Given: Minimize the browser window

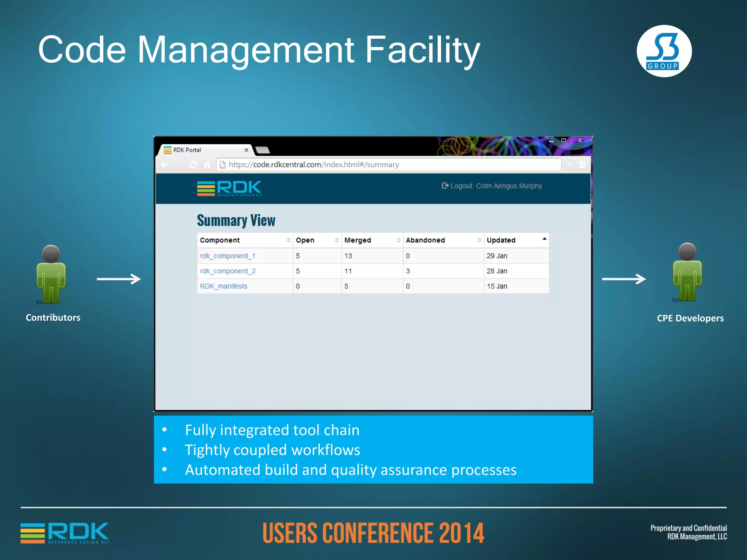Looking at the screenshot, I should point(551,140).
